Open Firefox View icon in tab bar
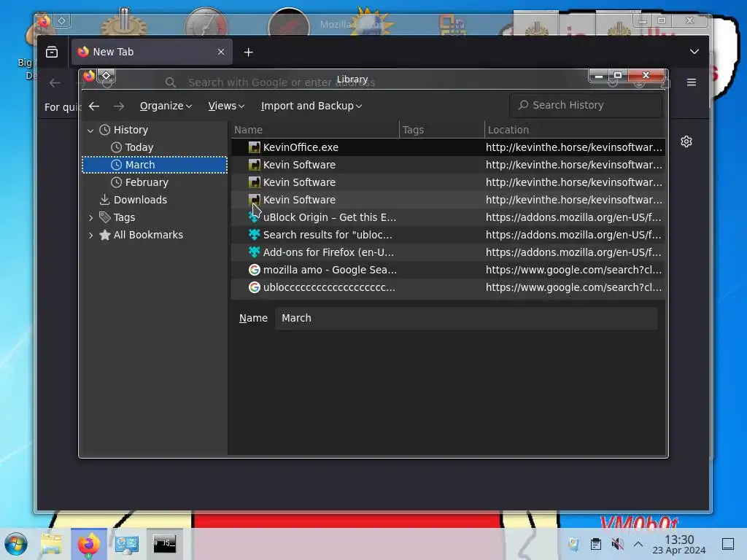 (x=52, y=52)
